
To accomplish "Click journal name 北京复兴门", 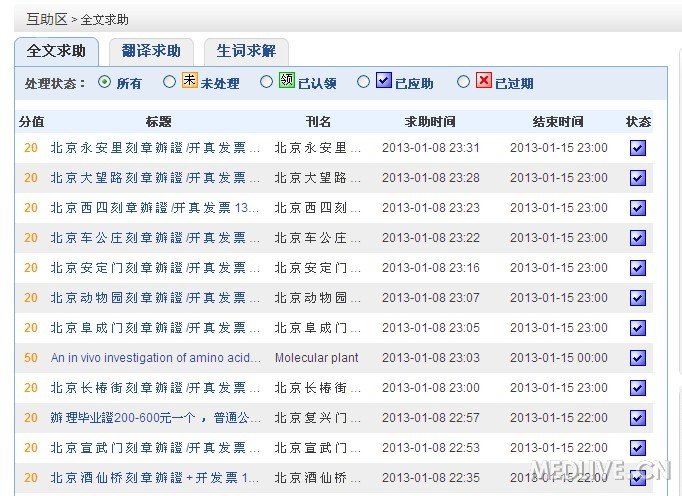I will pyautogui.click(x=318, y=418).
